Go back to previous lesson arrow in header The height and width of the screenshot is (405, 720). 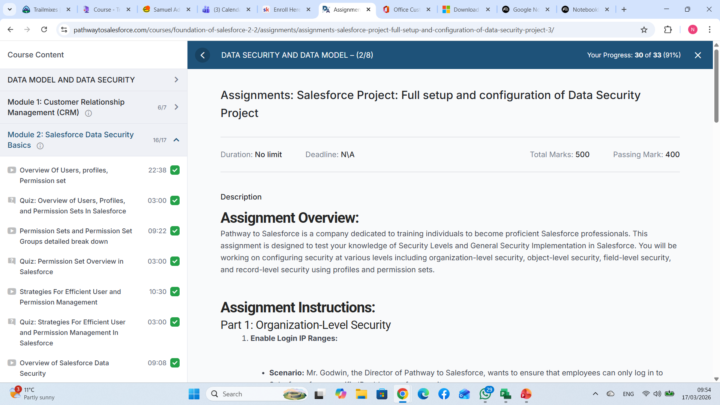202,55
